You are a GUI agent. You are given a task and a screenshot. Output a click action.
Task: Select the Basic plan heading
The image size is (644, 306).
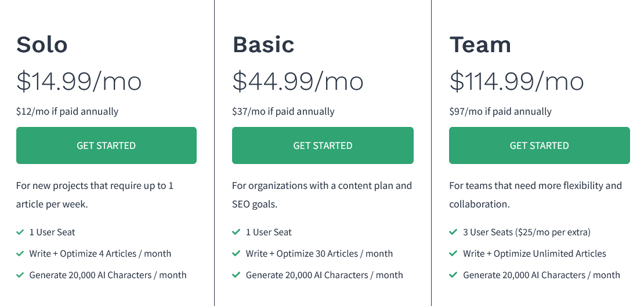pos(263,45)
